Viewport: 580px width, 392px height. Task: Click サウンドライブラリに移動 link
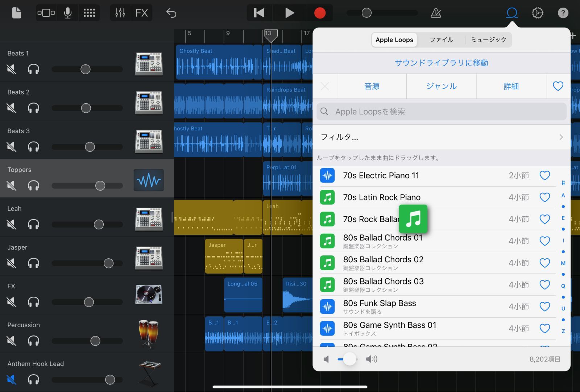coord(441,63)
